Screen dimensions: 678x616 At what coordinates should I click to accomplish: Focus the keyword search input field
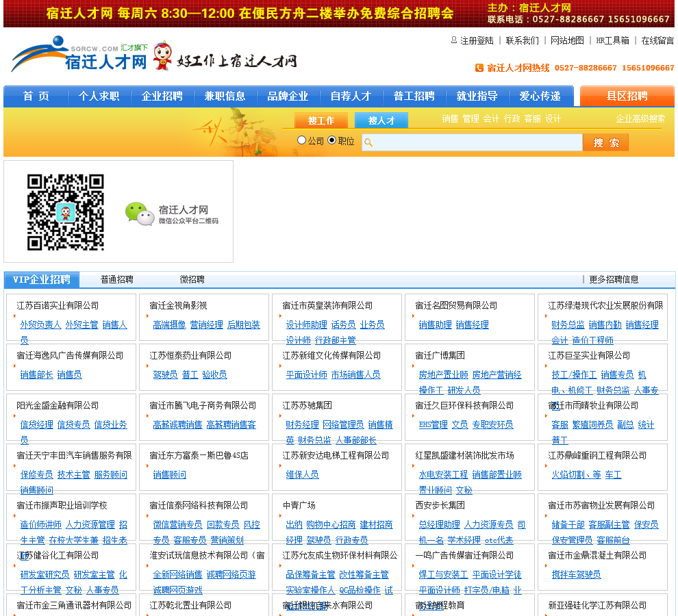(x=472, y=142)
